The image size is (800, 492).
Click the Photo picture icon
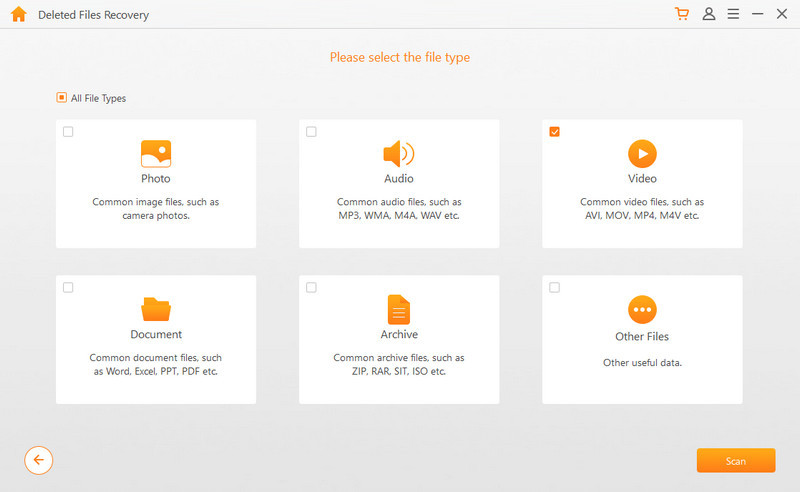pyautogui.click(x=156, y=154)
